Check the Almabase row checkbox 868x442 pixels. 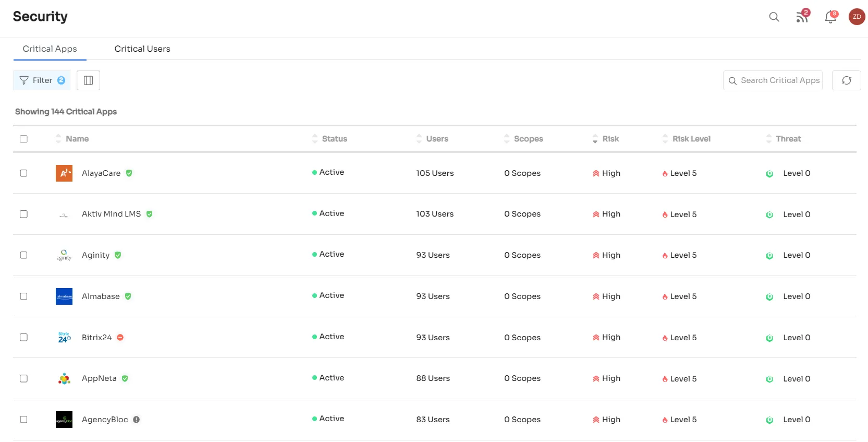tap(23, 296)
